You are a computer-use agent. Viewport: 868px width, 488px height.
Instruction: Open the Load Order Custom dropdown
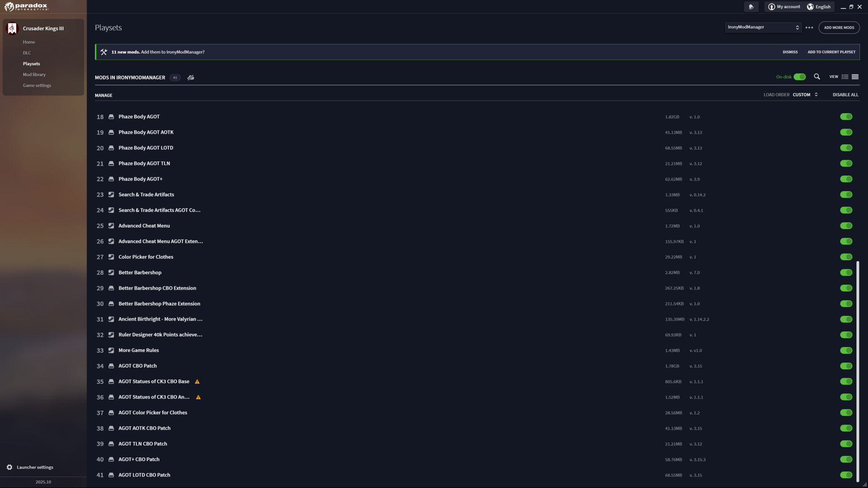point(805,95)
